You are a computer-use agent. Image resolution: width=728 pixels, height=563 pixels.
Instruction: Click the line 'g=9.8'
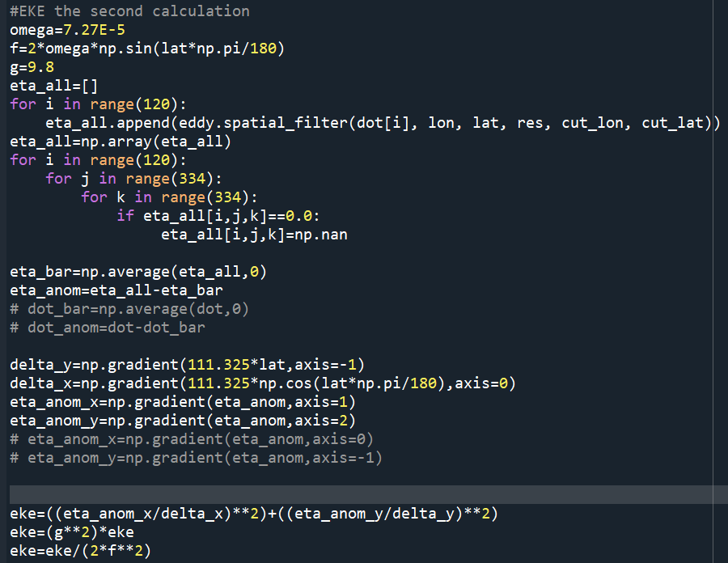pyautogui.click(x=32, y=67)
